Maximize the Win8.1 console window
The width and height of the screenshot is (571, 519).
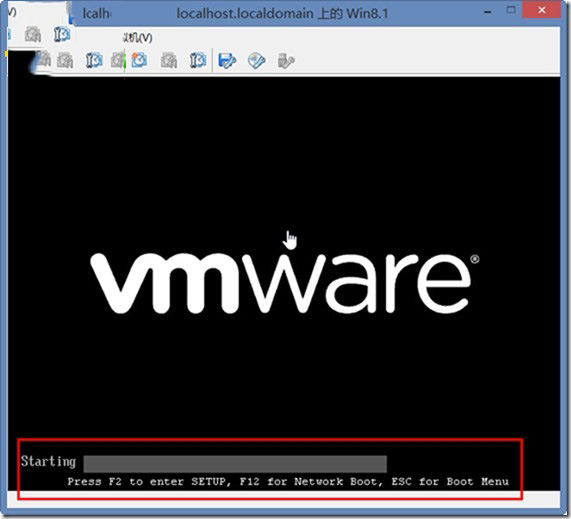tap(511, 10)
